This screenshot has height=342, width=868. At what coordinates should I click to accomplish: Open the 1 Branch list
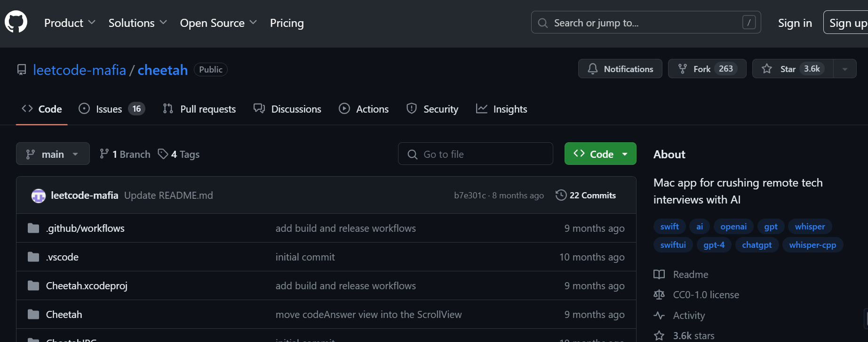tap(125, 154)
